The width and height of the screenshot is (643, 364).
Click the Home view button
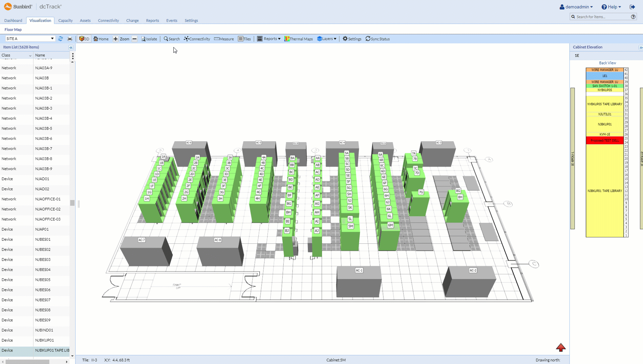pos(101,39)
